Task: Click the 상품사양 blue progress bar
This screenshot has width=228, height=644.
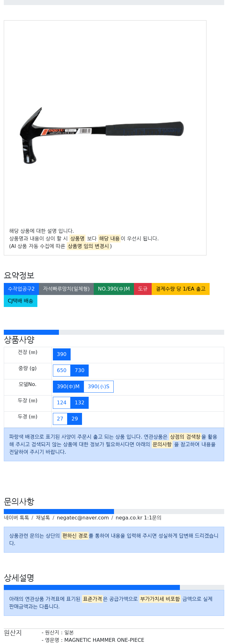Action: click(31, 332)
